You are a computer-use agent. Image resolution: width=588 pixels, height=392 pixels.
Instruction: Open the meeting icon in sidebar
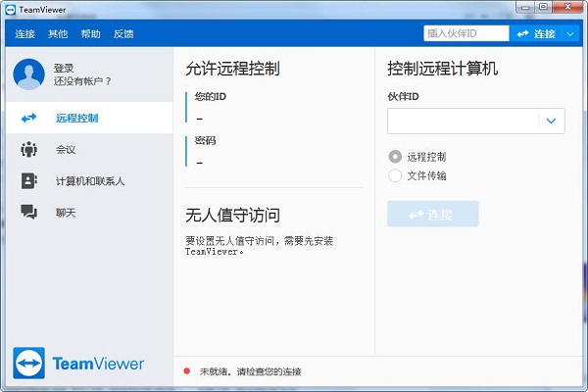(x=29, y=150)
